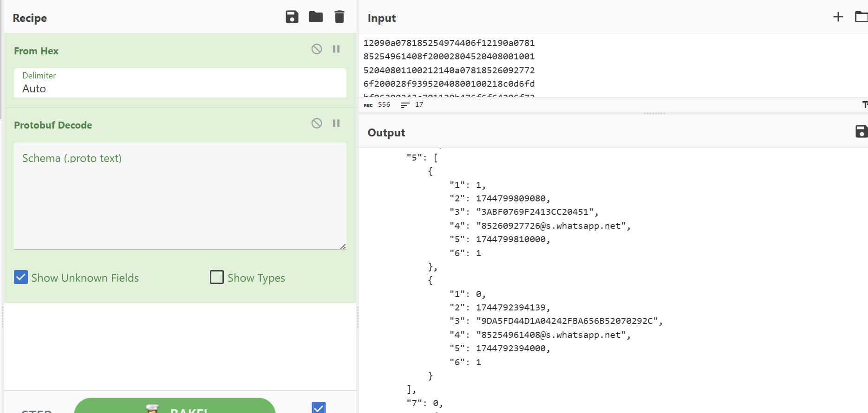The height and width of the screenshot is (413, 868).
Task: Select the Protobuf Decode operation title
Action: [x=53, y=125]
